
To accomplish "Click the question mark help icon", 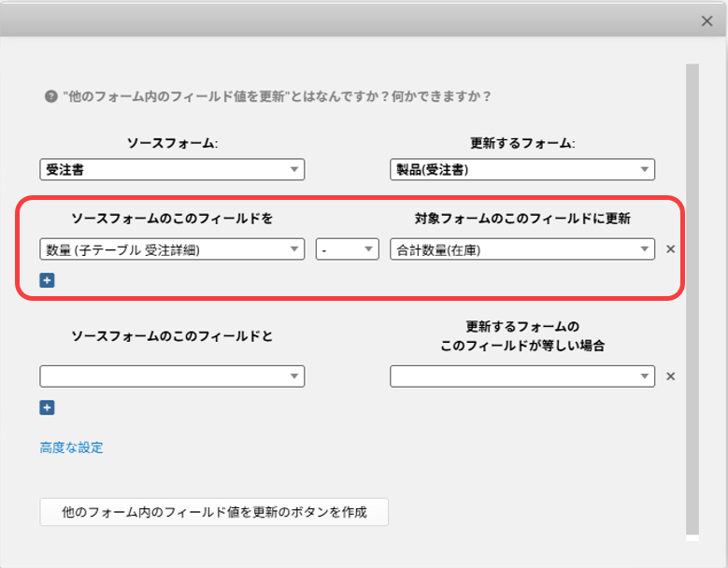I will (x=51, y=96).
